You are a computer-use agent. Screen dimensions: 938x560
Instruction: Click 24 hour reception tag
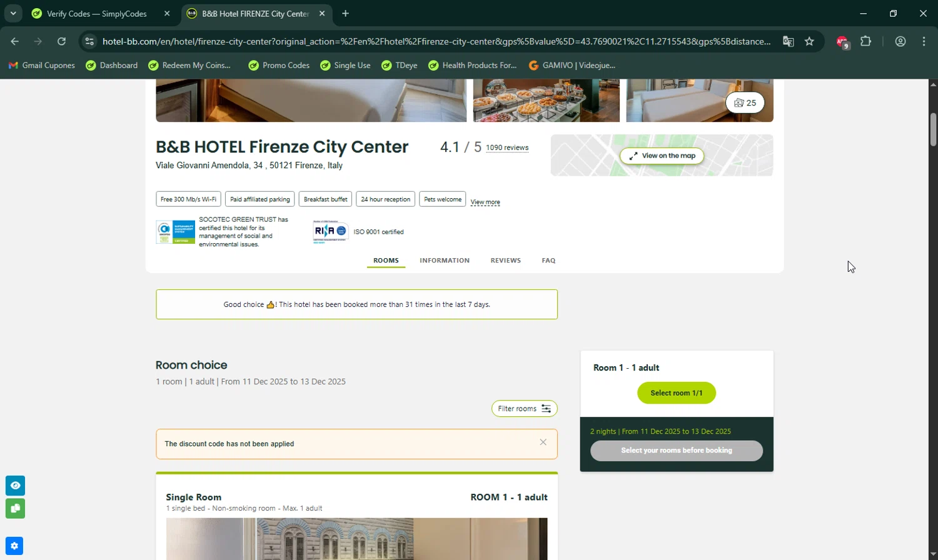385,199
